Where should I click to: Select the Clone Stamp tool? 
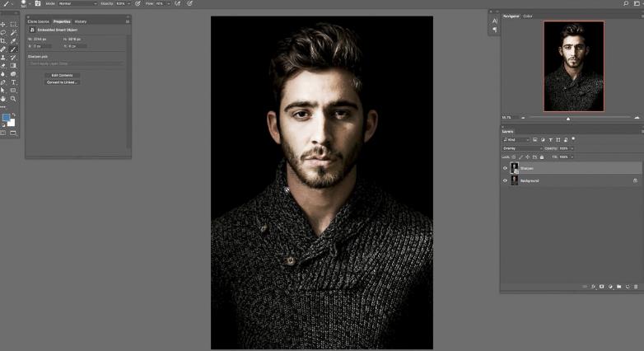pos(3,58)
